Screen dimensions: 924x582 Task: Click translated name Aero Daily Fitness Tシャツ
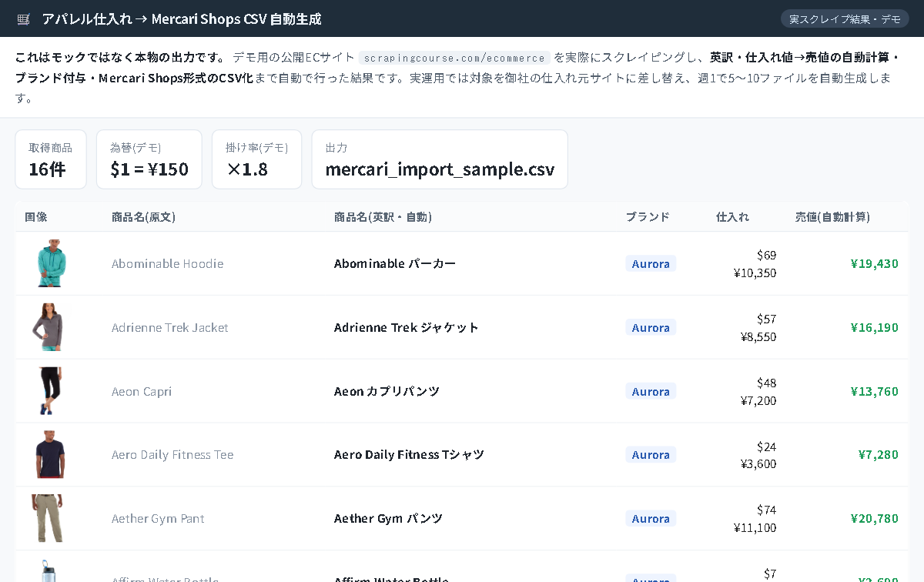coord(409,455)
